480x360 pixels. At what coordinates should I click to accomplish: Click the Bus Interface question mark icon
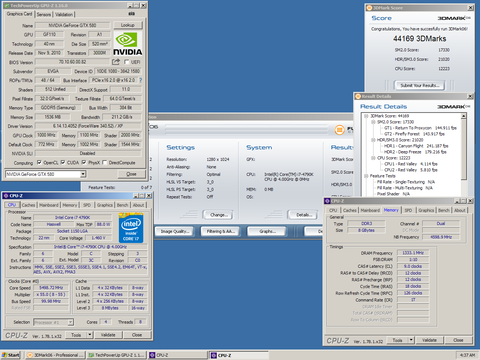pyautogui.click(x=140, y=80)
